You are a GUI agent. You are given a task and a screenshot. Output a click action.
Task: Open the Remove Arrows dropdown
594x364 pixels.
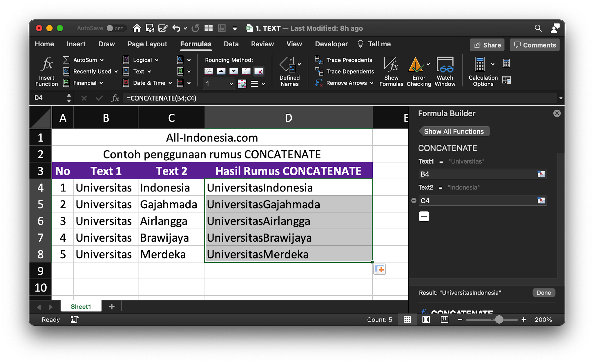click(372, 83)
